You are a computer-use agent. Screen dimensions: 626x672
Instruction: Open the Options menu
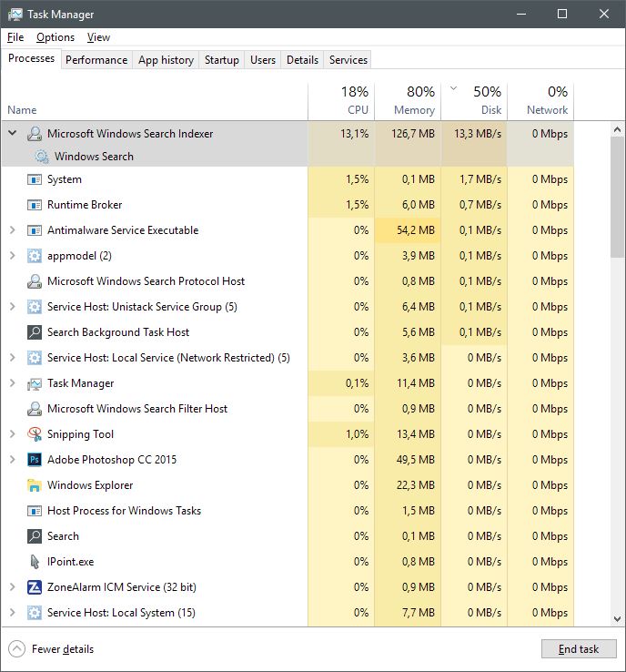pos(56,37)
